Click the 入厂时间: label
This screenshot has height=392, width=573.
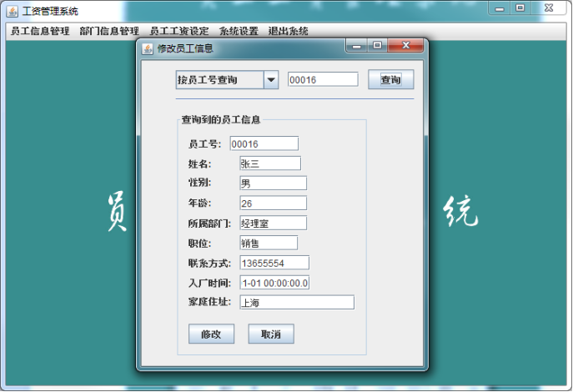tap(209, 283)
